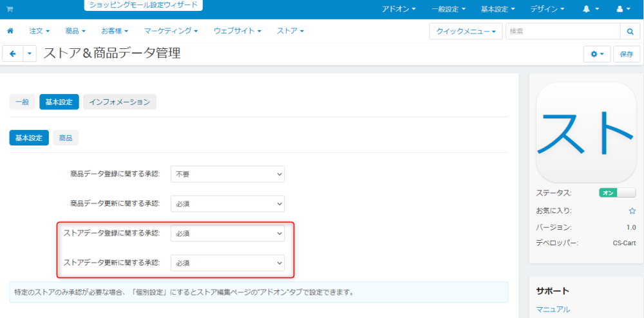644x318 pixels.
Task: Open the user account icon menu
Action: point(623,9)
